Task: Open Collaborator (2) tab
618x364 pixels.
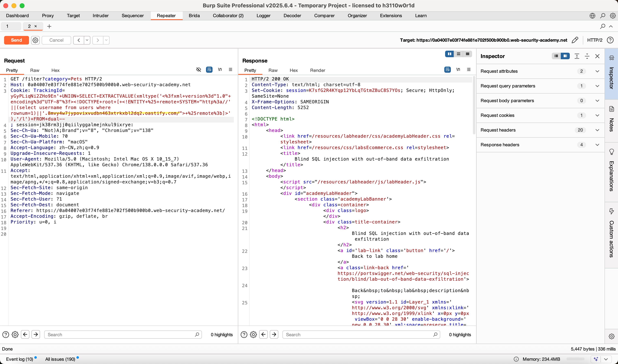Action: (228, 16)
